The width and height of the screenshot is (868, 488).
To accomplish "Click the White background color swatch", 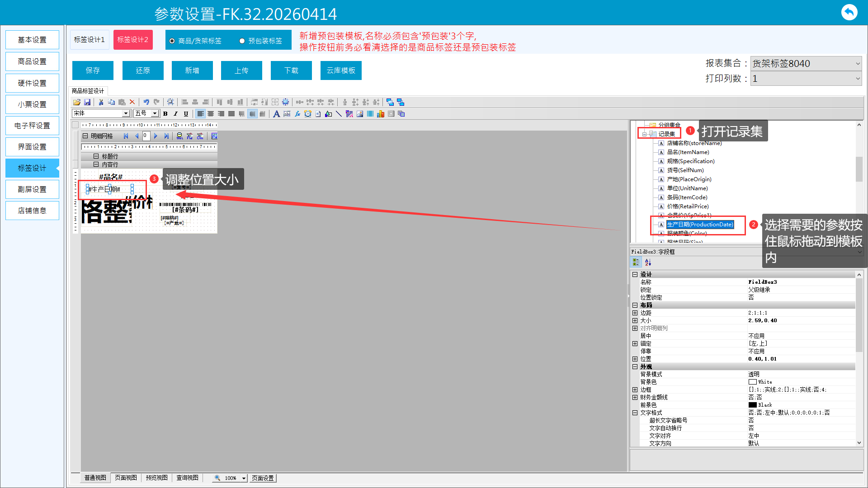I will click(x=753, y=382).
